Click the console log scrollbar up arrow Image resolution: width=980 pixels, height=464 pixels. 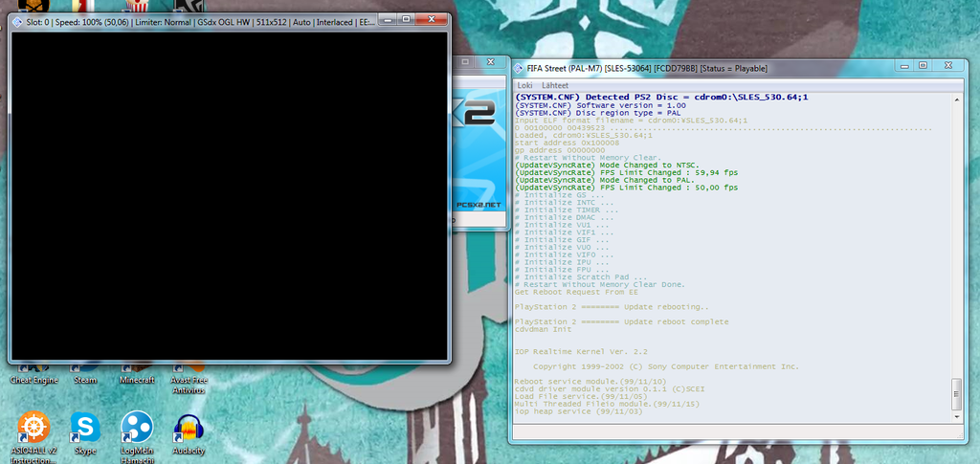click(x=956, y=98)
